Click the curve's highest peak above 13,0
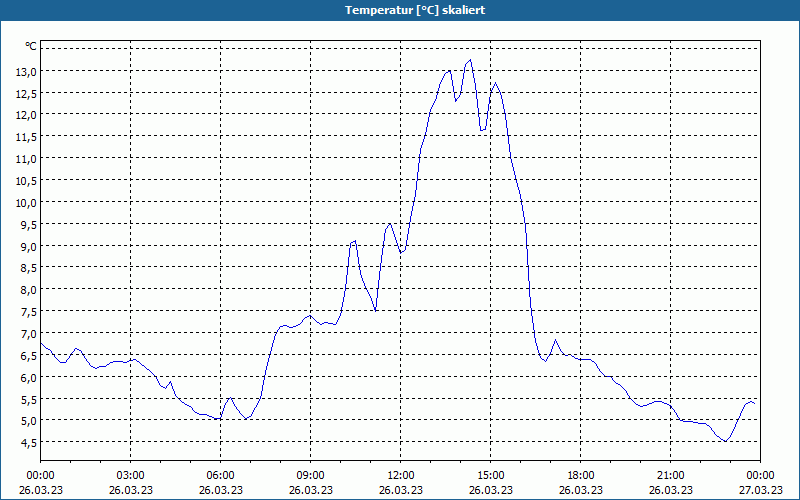800x500 pixels. [x=470, y=60]
